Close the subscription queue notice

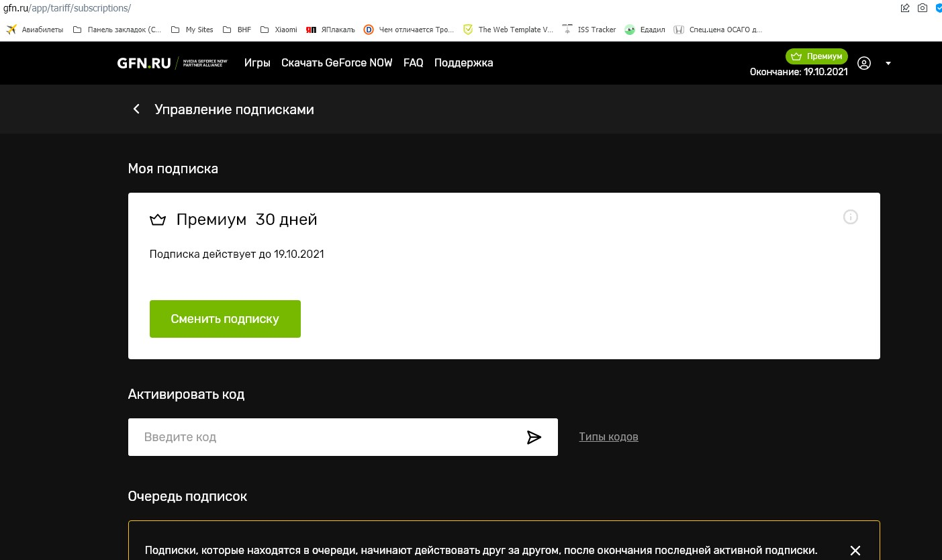(855, 551)
